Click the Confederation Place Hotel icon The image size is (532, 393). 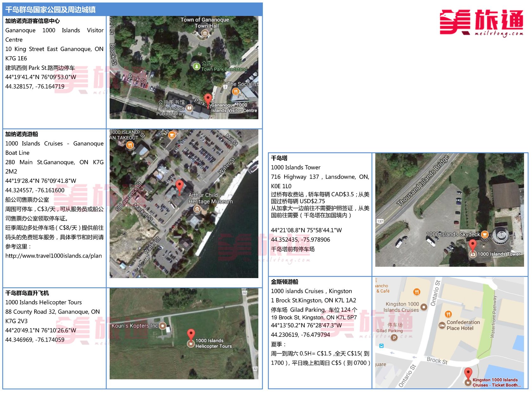pyautogui.click(x=442, y=325)
